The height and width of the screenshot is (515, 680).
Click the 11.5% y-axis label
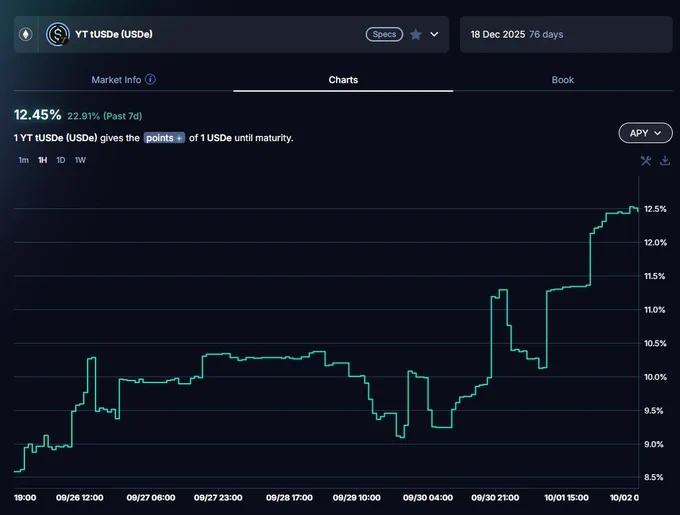[x=654, y=276]
